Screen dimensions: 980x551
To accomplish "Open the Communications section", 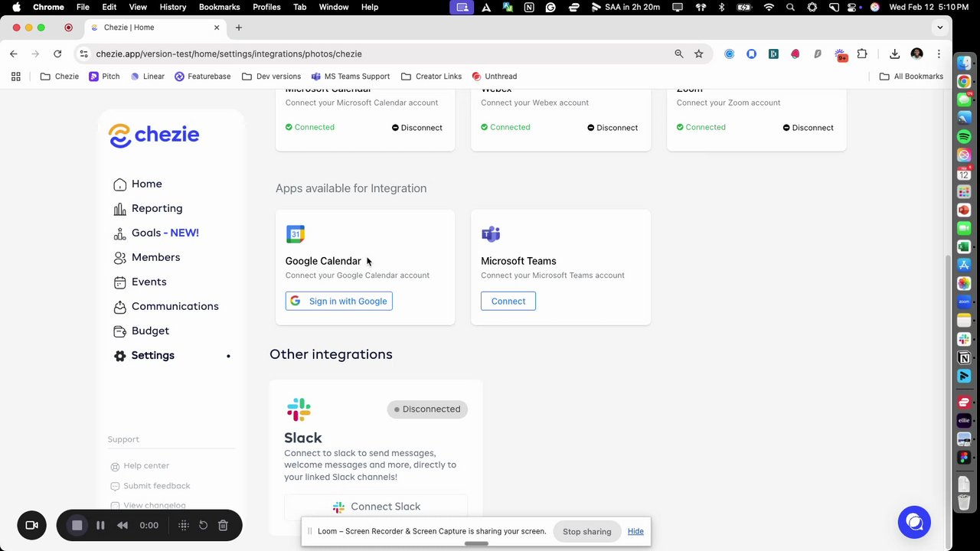I will pyautogui.click(x=175, y=307).
